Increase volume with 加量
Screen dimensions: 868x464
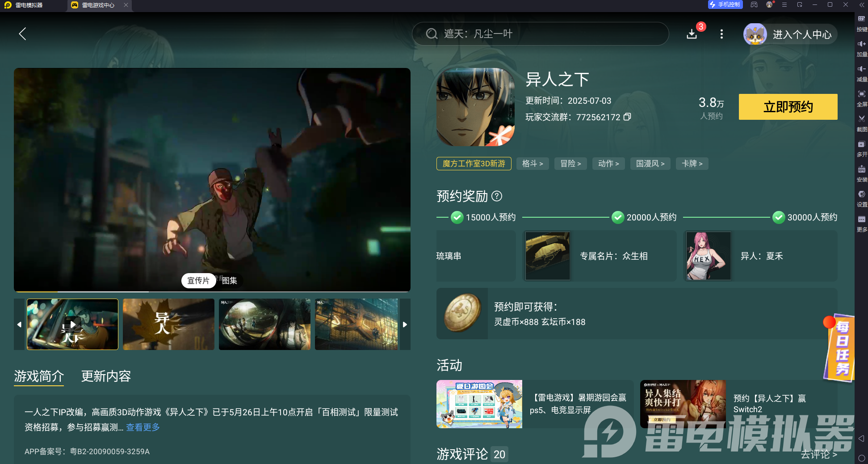[x=862, y=48]
